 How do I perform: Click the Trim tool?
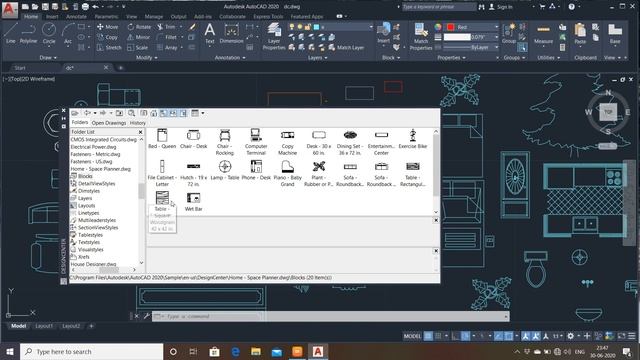(167, 27)
